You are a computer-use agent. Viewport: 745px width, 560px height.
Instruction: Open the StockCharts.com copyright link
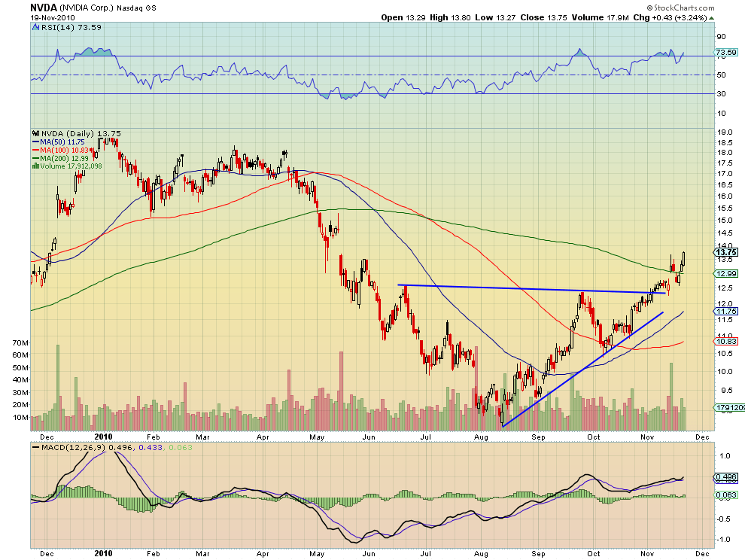click(680, 8)
